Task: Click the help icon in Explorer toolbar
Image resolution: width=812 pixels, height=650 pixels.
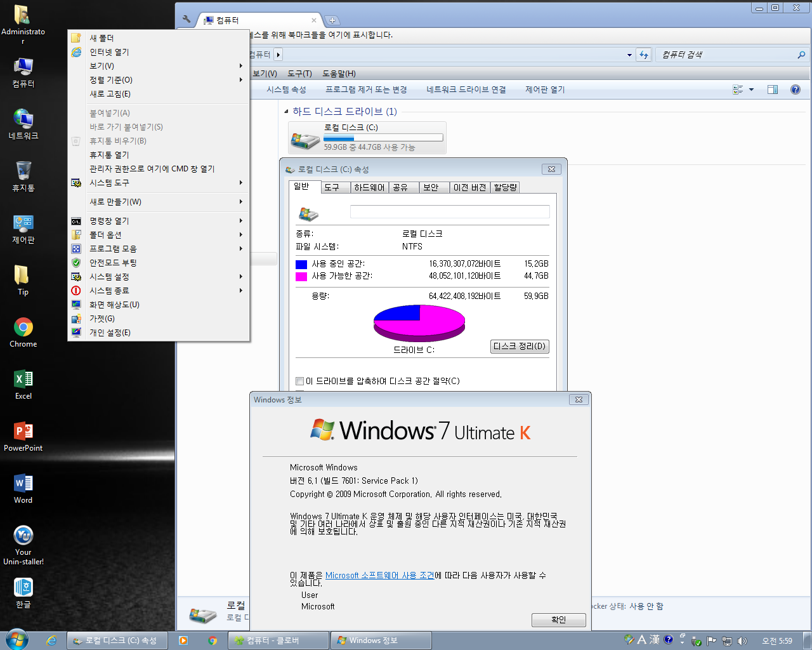Action: (795, 90)
